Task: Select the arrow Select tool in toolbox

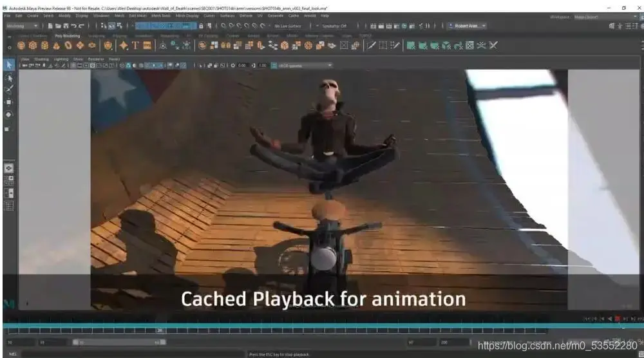Action: [x=8, y=65]
